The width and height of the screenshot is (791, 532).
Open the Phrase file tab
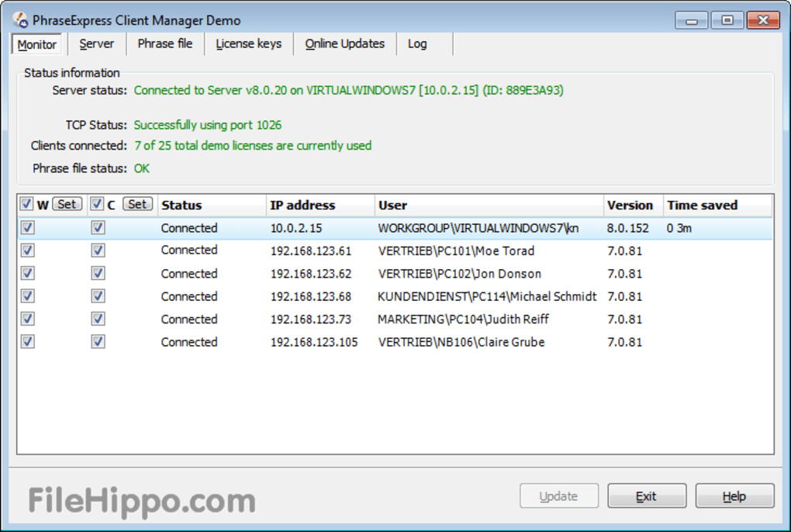pos(165,44)
